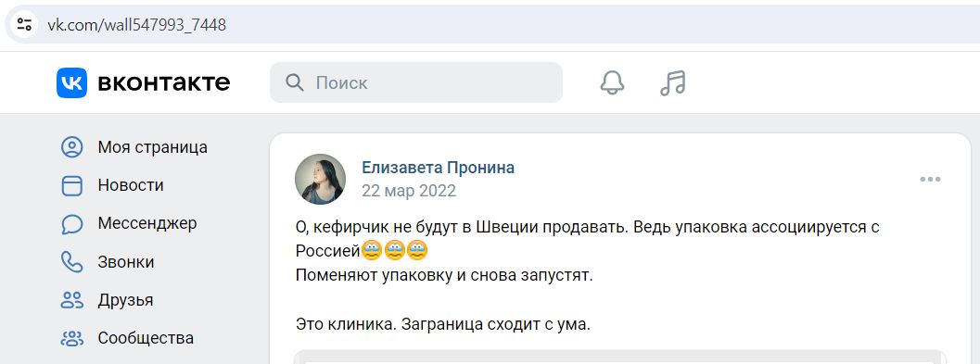Screen dimensions: 980x364
Task: Open the post's three-dot options menu
Action: (x=930, y=179)
